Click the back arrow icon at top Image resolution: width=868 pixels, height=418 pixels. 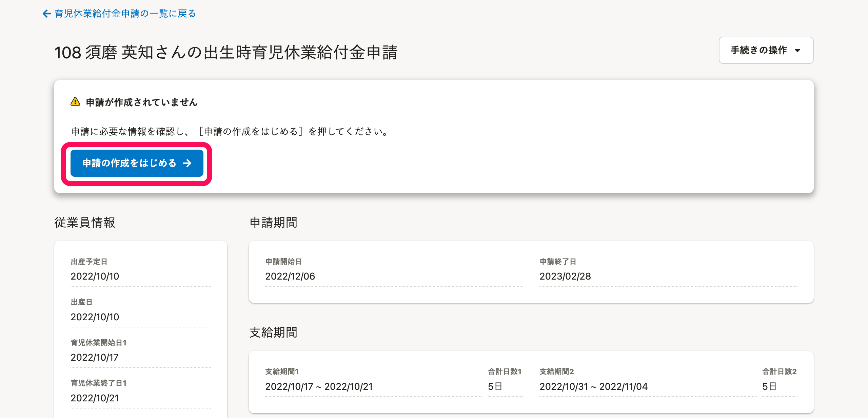click(x=46, y=14)
